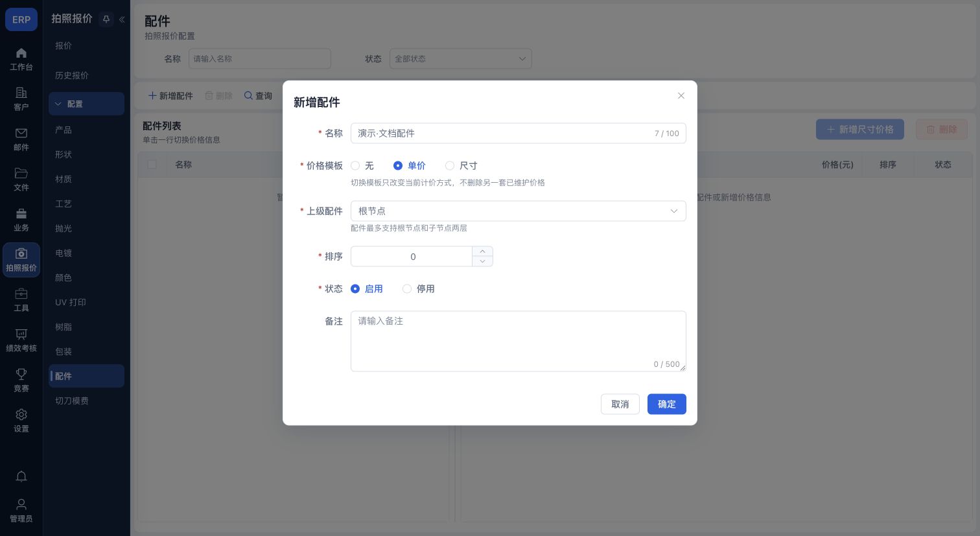Click the 名称 column header in 配件列表
This screenshot has height=536, width=980.
183,165
